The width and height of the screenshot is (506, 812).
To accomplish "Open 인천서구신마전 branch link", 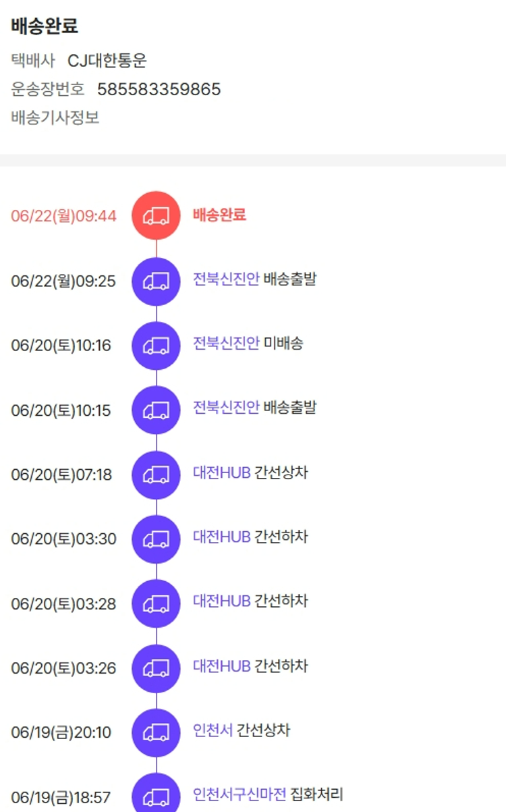I will pyautogui.click(x=240, y=794).
